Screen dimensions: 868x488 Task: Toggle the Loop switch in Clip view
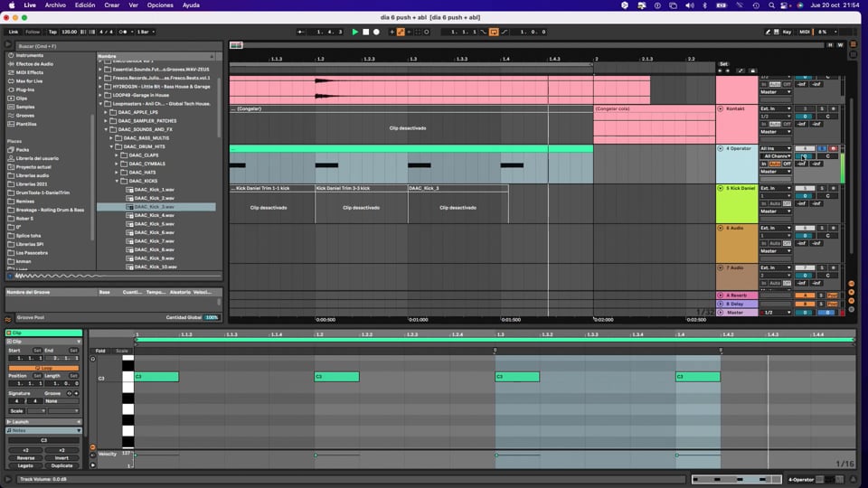coord(43,368)
